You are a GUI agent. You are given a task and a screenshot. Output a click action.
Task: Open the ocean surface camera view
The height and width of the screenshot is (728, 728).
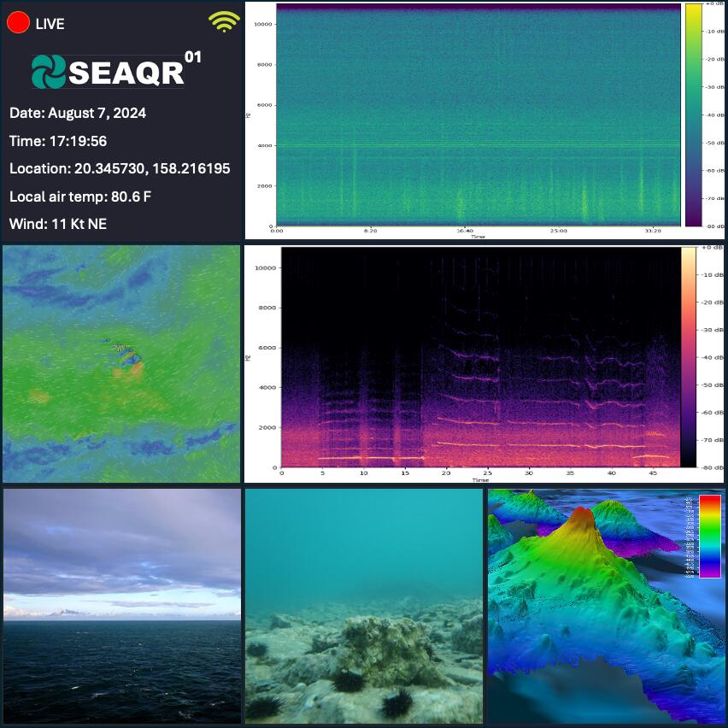point(122,606)
